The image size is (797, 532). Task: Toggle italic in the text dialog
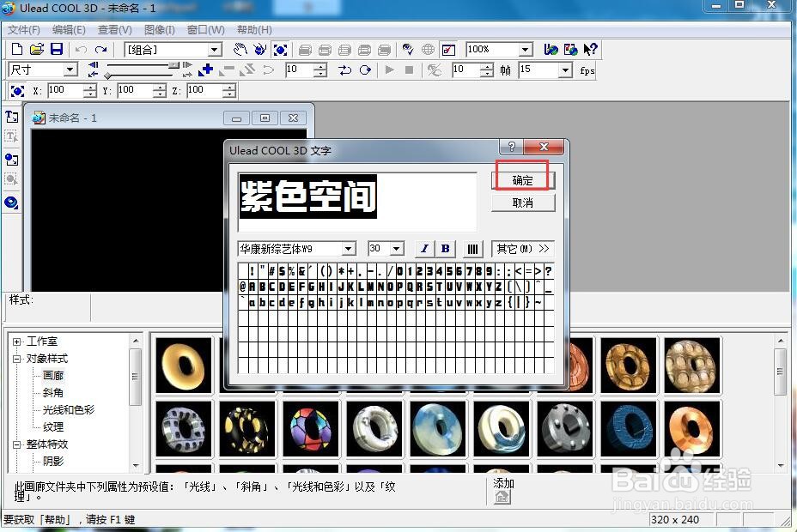424,249
